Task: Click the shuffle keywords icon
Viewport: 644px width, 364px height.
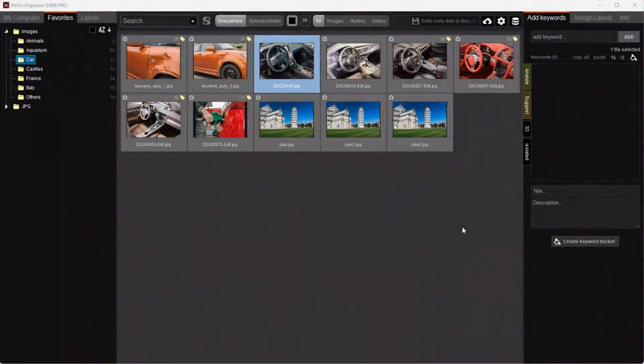Action: tap(622, 57)
